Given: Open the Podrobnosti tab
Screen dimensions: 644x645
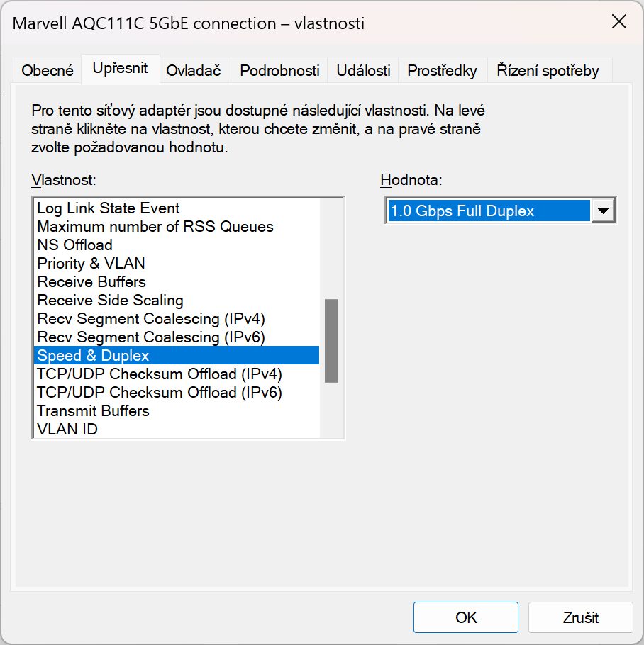Looking at the screenshot, I should click(279, 71).
